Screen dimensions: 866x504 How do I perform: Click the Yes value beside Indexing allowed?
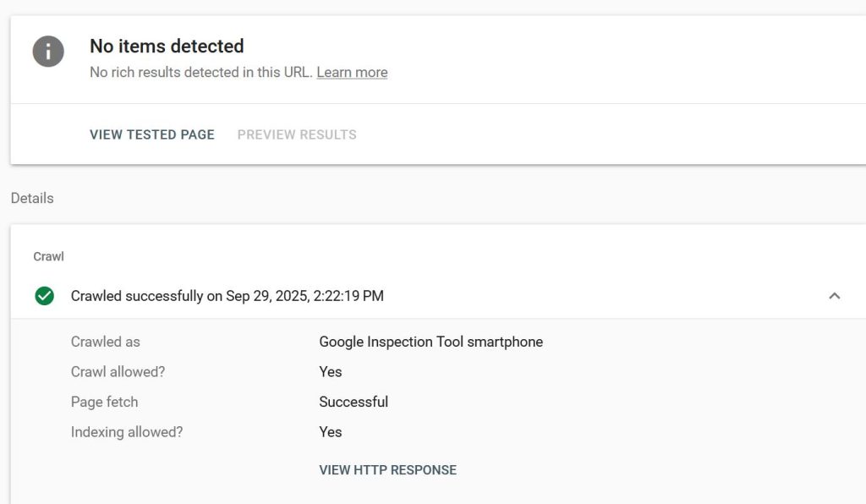pos(330,432)
